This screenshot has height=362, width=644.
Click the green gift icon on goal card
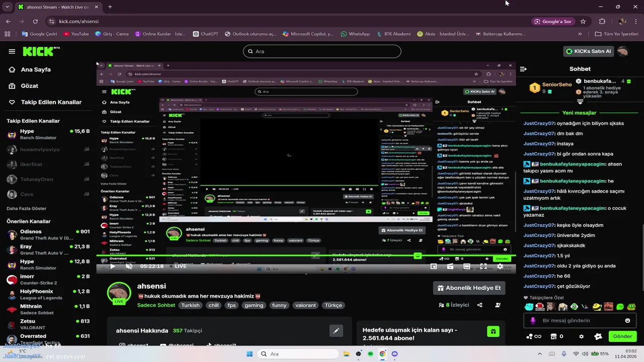click(494, 331)
